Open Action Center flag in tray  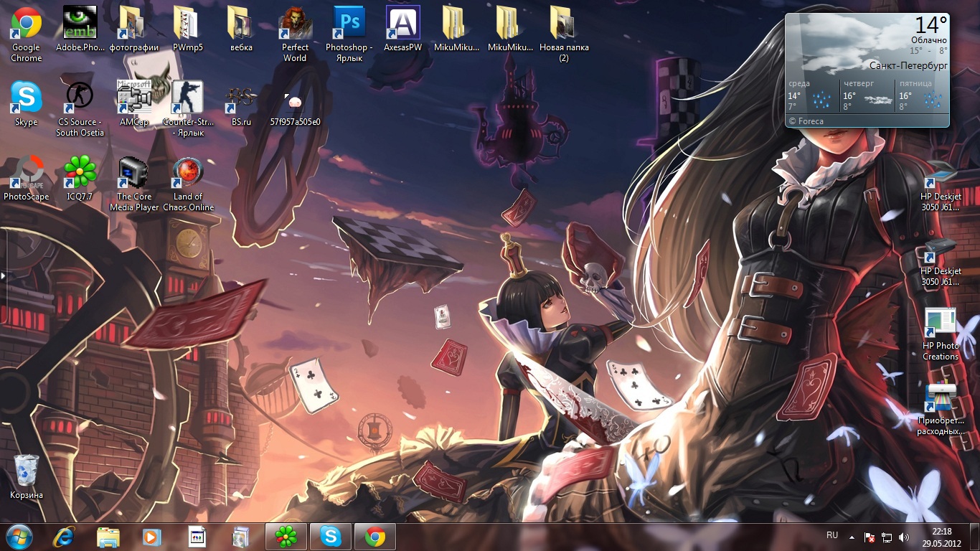pos(870,537)
